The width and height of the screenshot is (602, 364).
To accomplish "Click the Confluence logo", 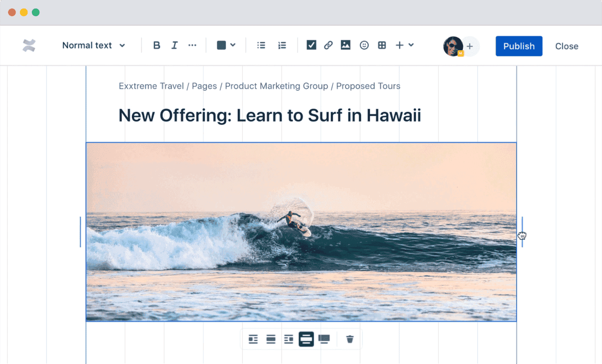I will [29, 46].
